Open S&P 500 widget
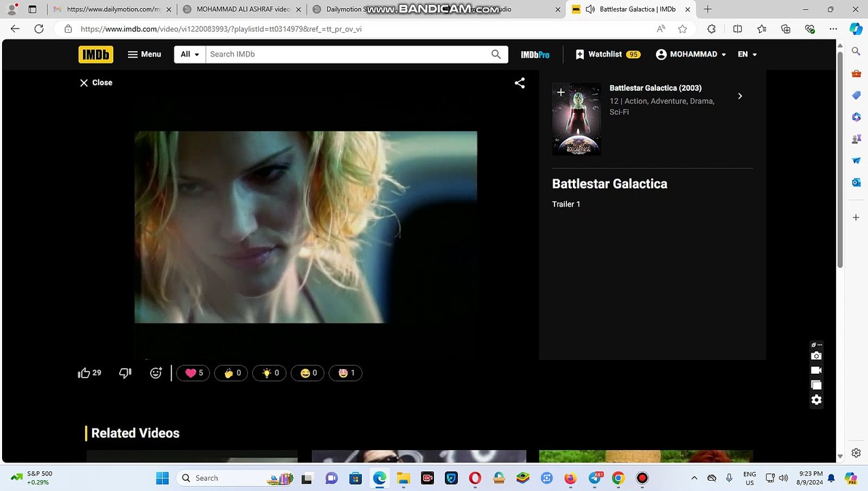Image resolution: width=868 pixels, height=491 pixels. (x=31, y=478)
